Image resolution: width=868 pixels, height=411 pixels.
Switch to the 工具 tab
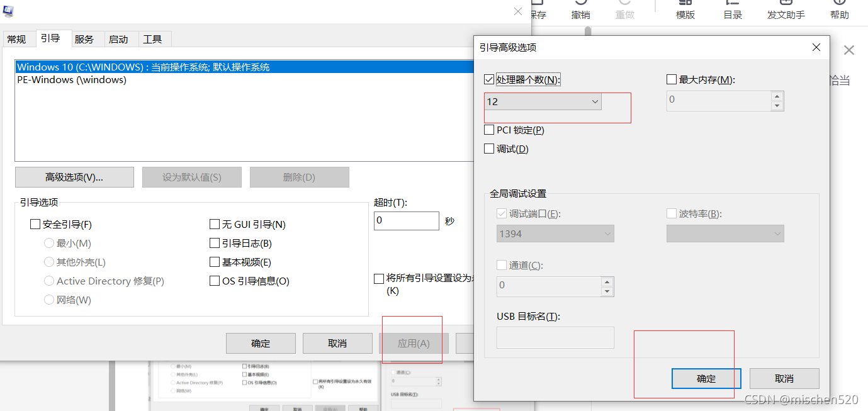[x=154, y=38]
